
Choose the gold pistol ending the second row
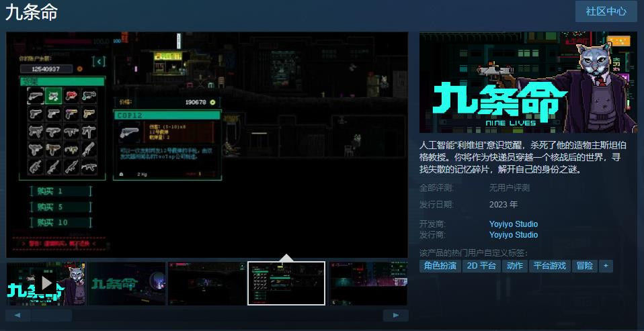[89, 113]
